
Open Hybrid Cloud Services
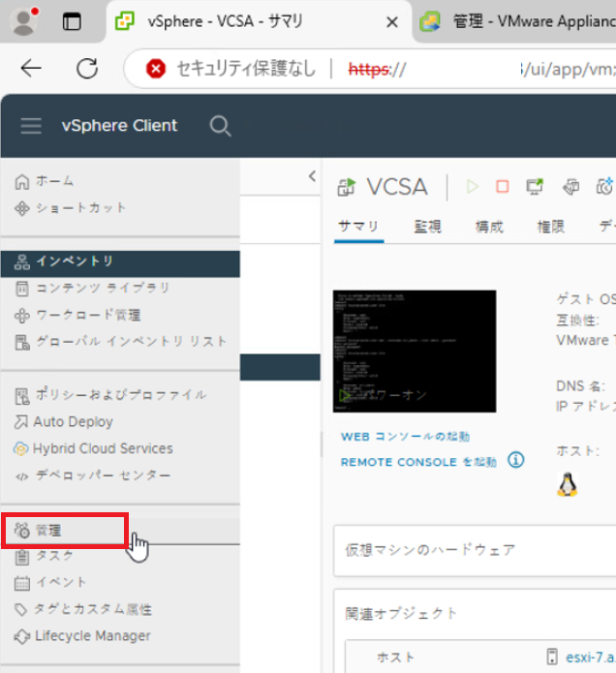pyautogui.click(x=103, y=448)
